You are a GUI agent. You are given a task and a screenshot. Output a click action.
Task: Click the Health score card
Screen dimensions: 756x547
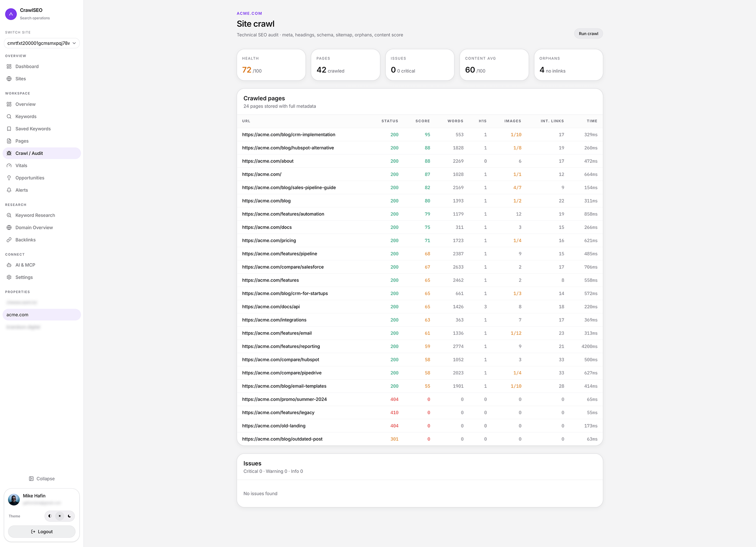(271, 65)
